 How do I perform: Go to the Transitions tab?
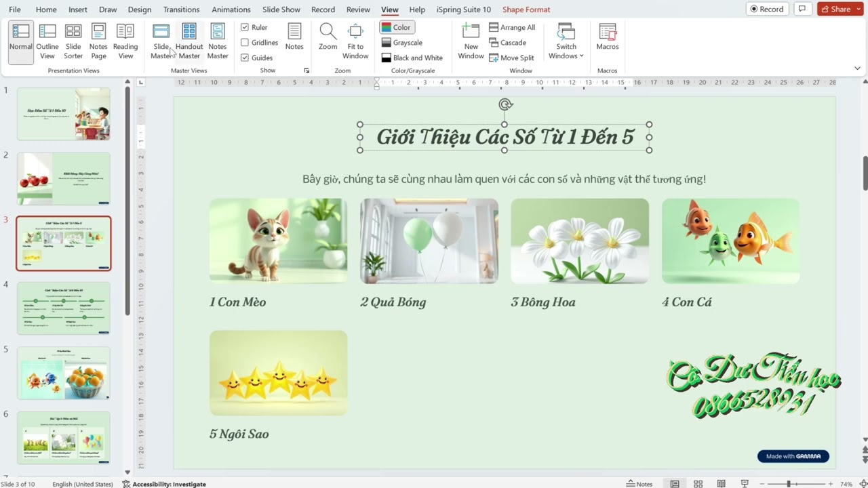tap(181, 9)
